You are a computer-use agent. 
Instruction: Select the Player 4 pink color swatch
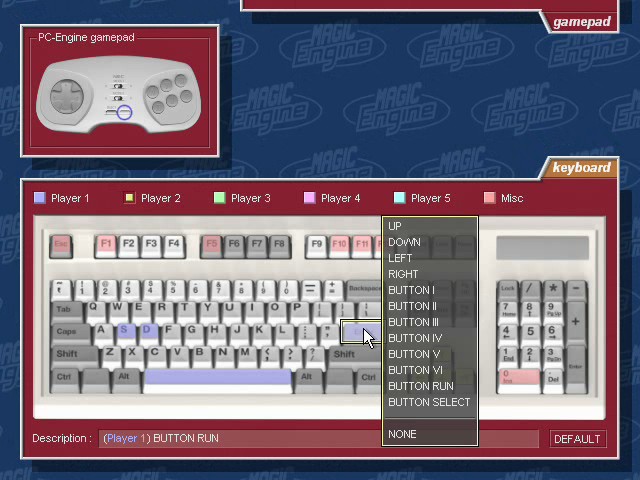point(310,198)
